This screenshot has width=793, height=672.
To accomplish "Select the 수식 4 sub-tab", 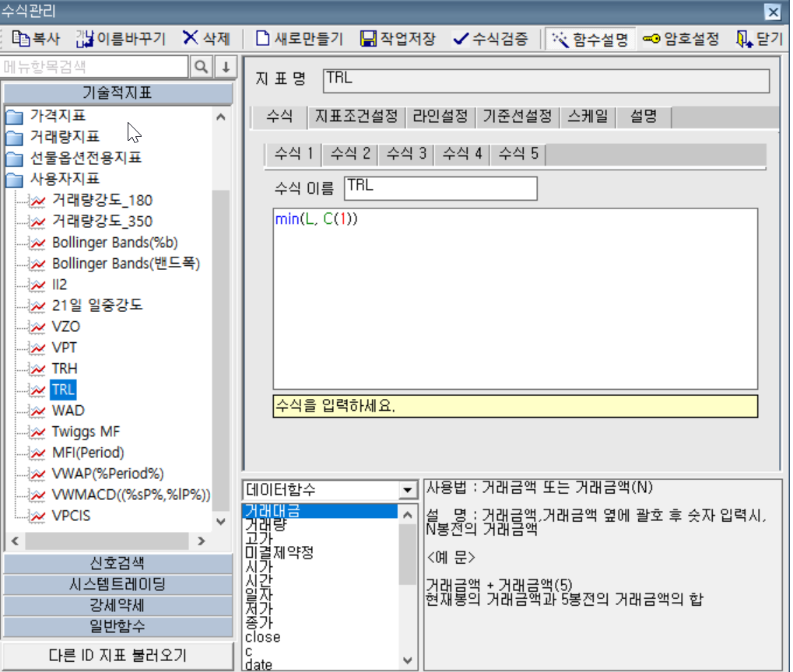I will (x=462, y=154).
